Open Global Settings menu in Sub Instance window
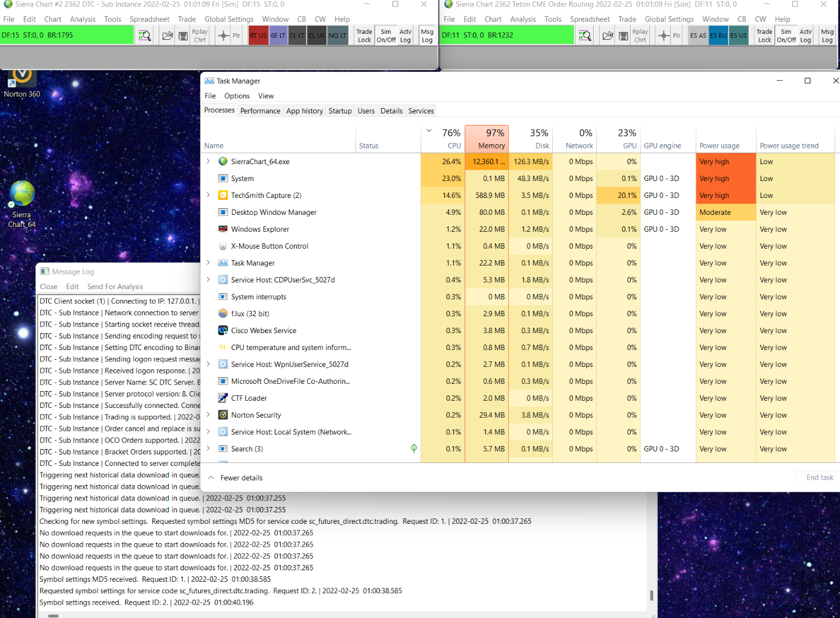 pyautogui.click(x=229, y=19)
